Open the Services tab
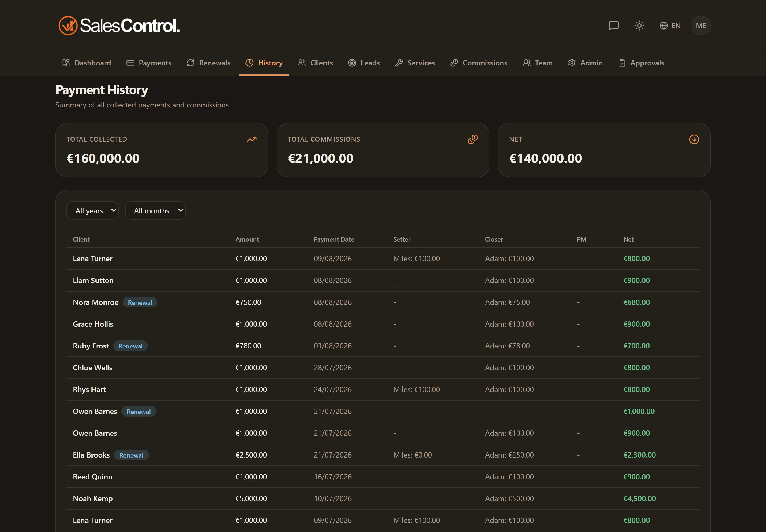The height and width of the screenshot is (532, 766). pos(415,63)
